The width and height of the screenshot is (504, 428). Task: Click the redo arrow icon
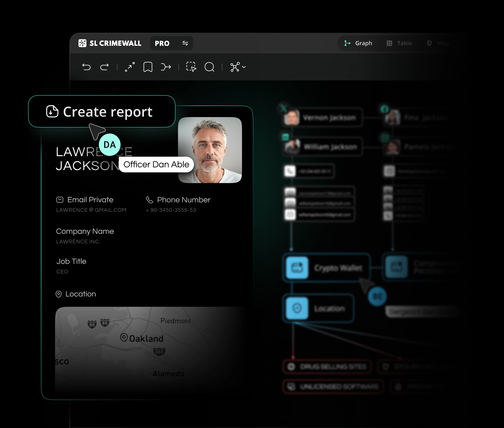[x=105, y=67]
